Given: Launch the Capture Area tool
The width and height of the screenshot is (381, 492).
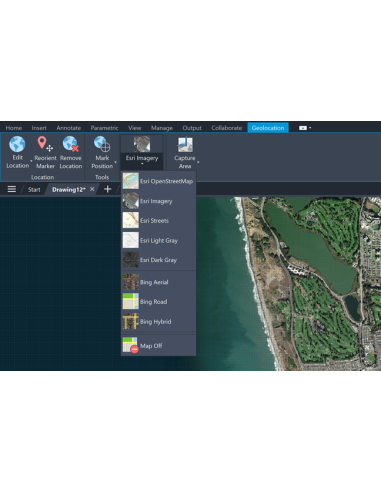Looking at the screenshot, I should [185, 153].
